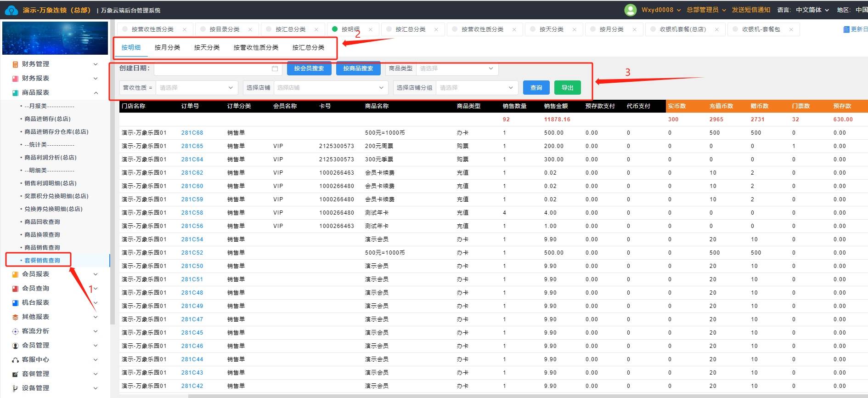
Task: Open 奖票积分兑换明细(总店) report
Action: pyautogui.click(x=56, y=196)
